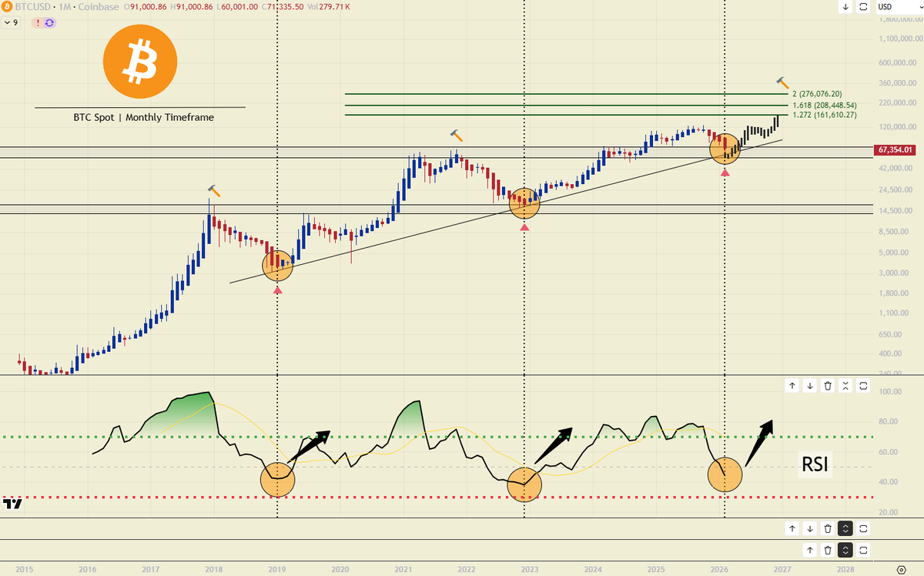Select the hammer icon above Fibonacci levels

coord(782,82)
